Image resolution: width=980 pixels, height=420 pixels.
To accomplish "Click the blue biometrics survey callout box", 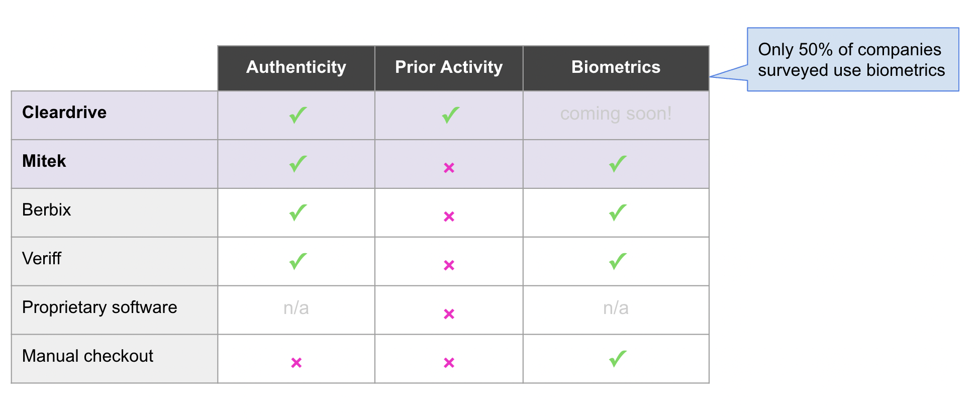I will (x=852, y=60).
